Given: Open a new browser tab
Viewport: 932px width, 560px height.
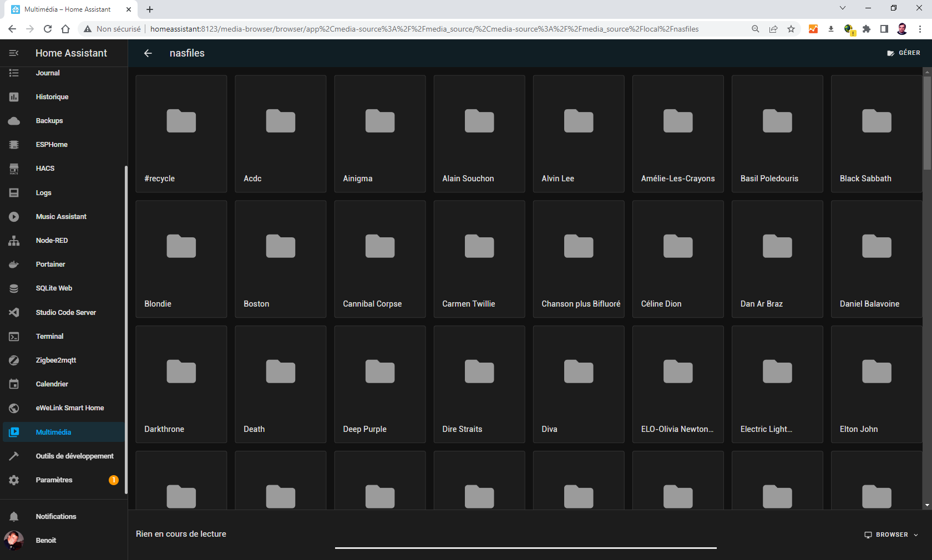Looking at the screenshot, I should point(150,9).
